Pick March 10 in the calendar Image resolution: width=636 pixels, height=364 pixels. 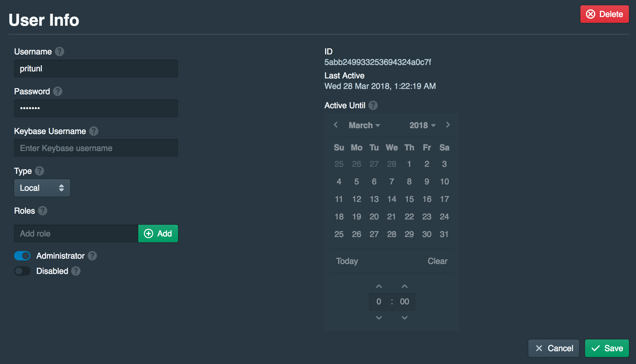pyautogui.click(x=444, y=181)
